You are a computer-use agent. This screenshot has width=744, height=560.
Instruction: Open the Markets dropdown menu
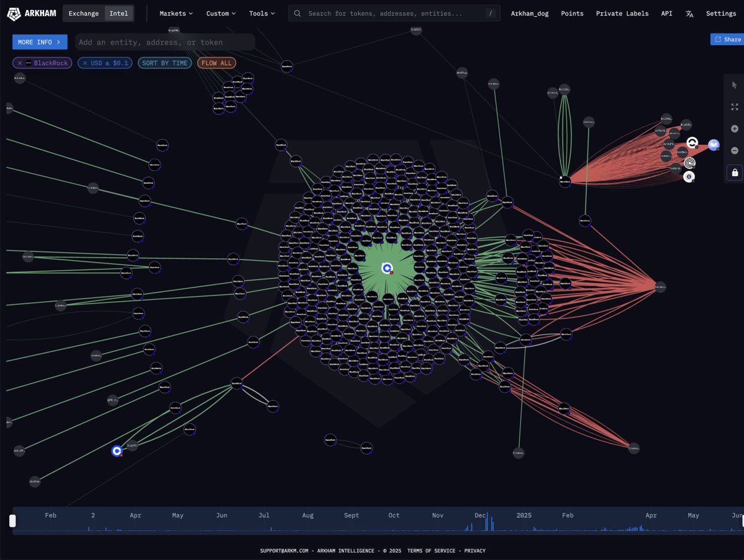[176, 13]
